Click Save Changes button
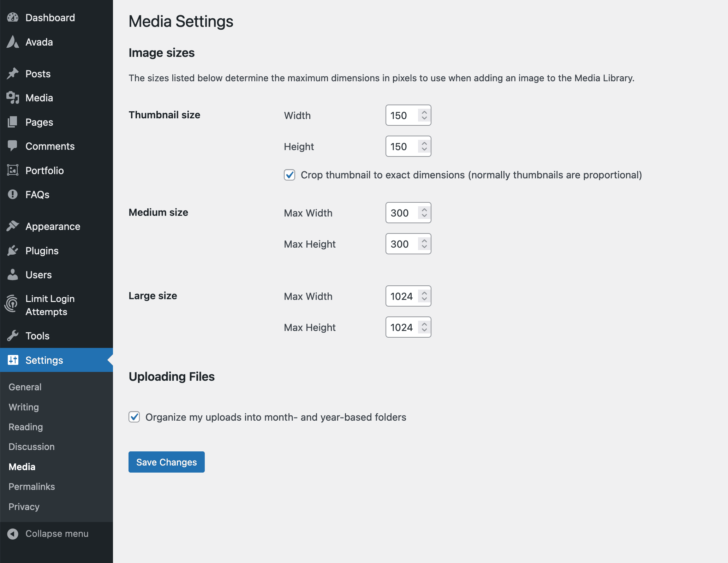 coord(167,462)
